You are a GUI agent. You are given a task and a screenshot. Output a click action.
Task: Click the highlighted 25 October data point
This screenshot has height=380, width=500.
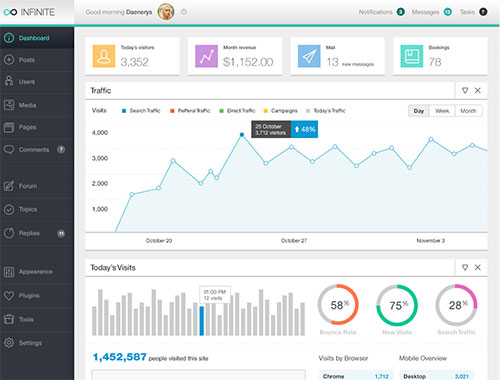tap(242, 135)
